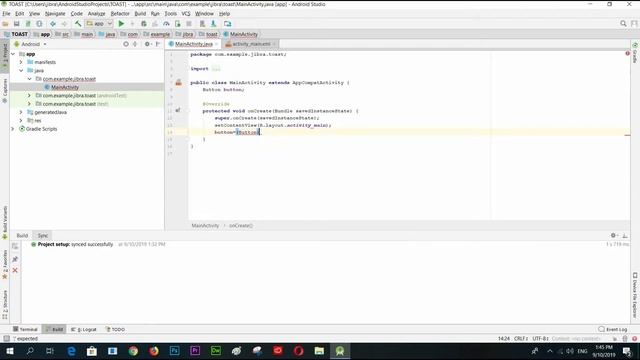The image size is (640, 360).
Task: Click the Back navigation arrow icon
Action: coord(53,24)
